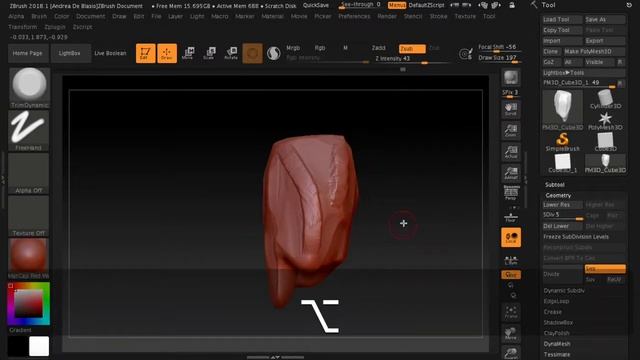Disable Zsub mode
640x360 pixels.
point(412,49)
